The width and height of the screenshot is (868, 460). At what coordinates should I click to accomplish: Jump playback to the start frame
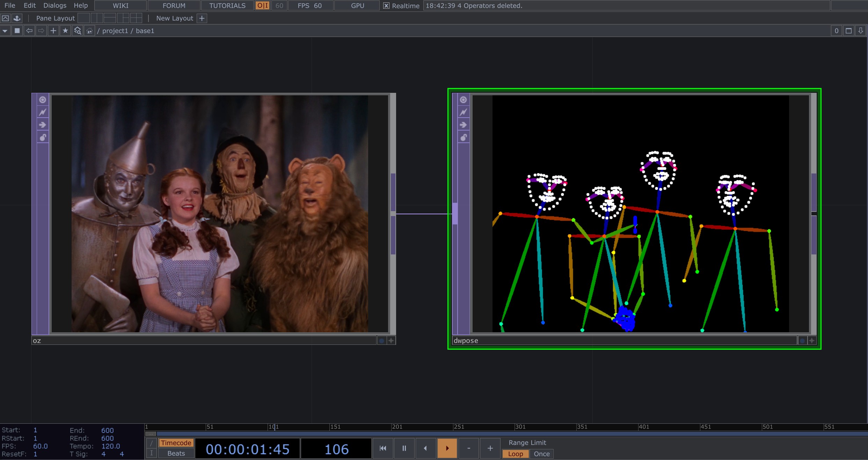point(383,448)
